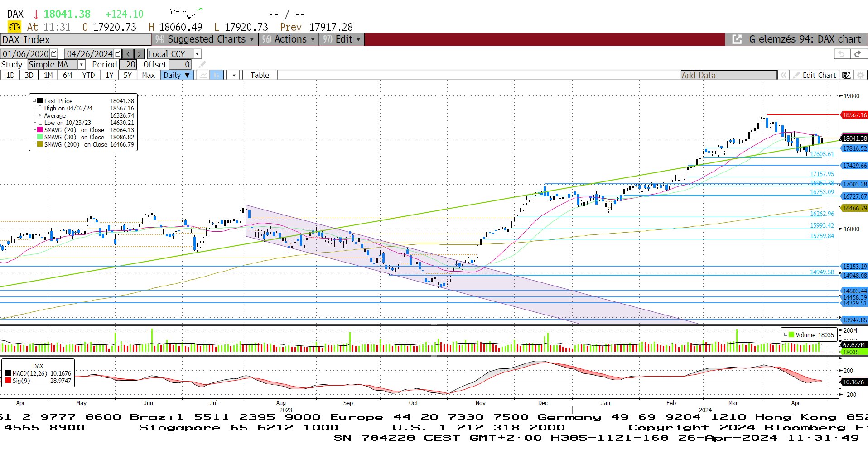Viewport: 868px width, 463px height.
Task: Click the yellow gauge icon beside DAX
Action: 14,27
